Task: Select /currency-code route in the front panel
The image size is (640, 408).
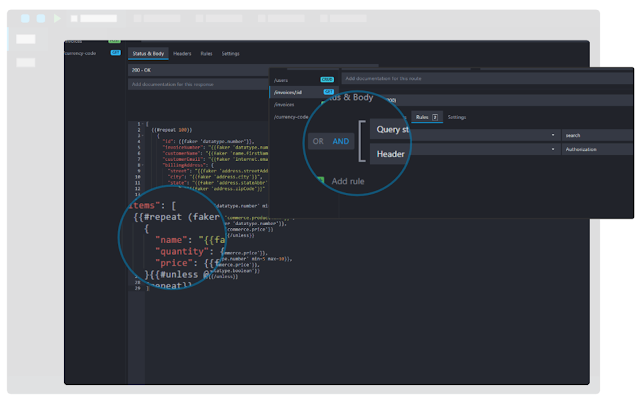Action: coord(291,117)
